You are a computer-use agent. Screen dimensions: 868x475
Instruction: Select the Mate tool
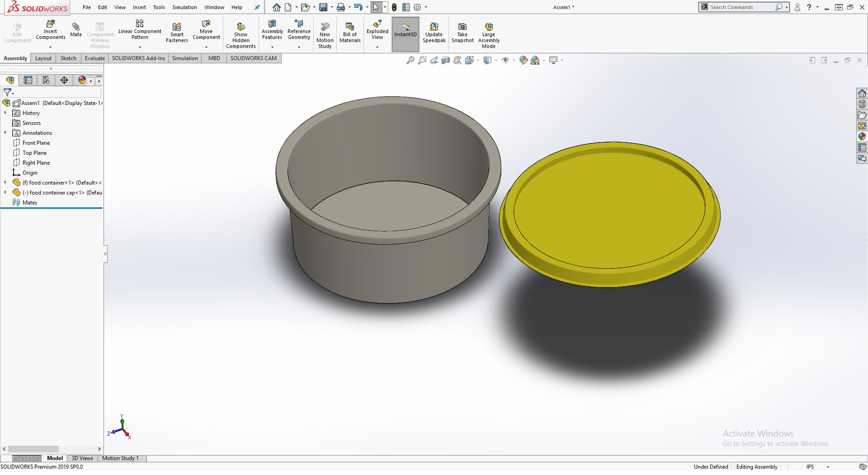pyautogui.click(x=76, y=29)
